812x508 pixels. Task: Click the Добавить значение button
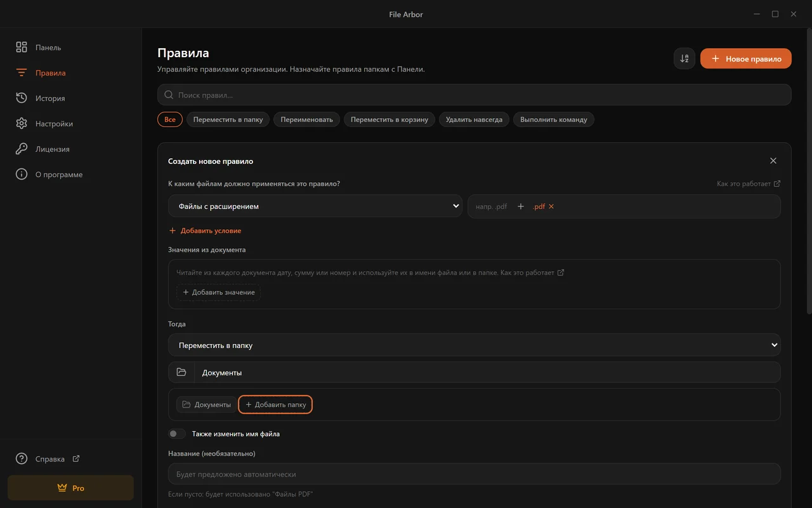click(x=218, y=292)
